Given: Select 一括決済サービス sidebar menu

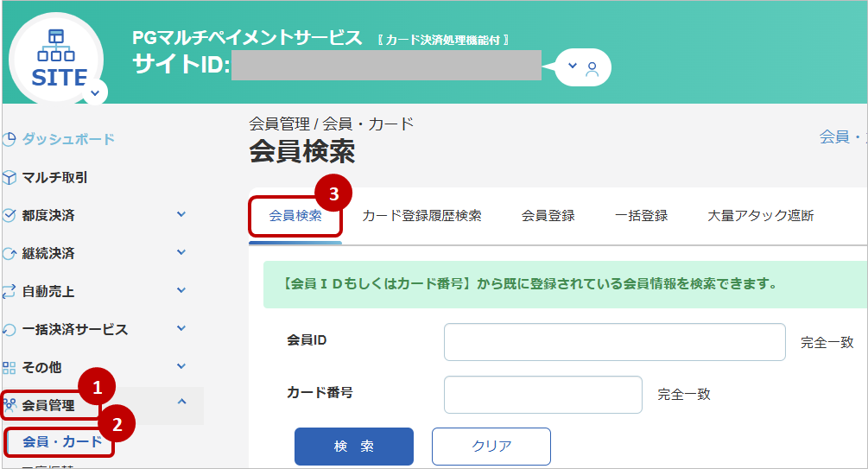Looking at the screenshot, I should 75,329.
